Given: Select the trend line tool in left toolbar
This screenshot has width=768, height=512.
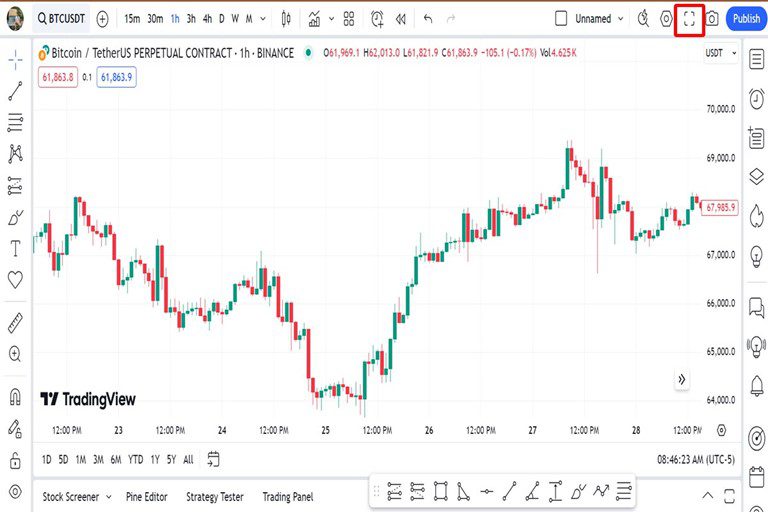Looking at the screenshot, I should pos(15,91).
